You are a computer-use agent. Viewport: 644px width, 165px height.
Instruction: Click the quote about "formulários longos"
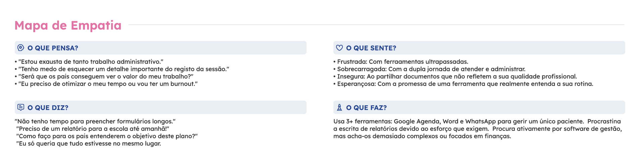pos(95,121)
